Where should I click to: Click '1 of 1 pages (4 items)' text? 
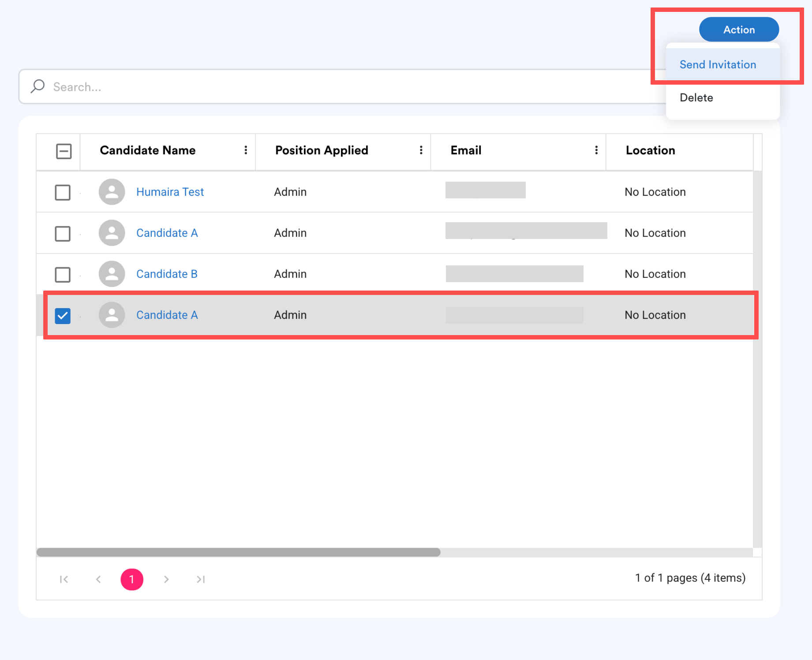[690, 578]
